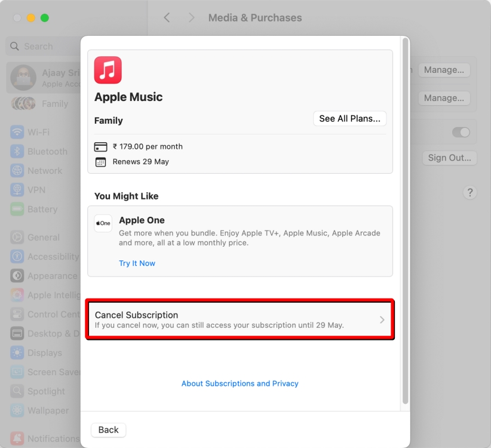Click the lower Manage button
Screen dimensions: 491x448
(444, 98)
